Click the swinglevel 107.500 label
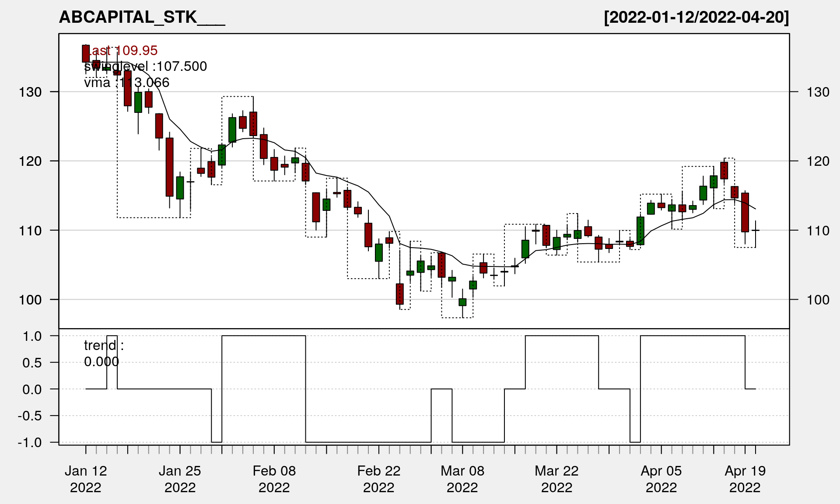 pyautogui.click(x=145, y=66)
